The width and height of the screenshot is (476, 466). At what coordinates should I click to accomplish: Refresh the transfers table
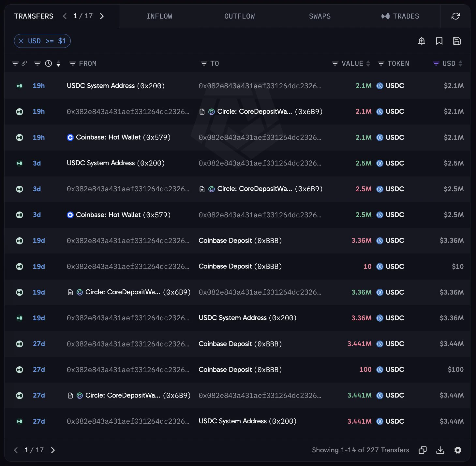point(455,16)
